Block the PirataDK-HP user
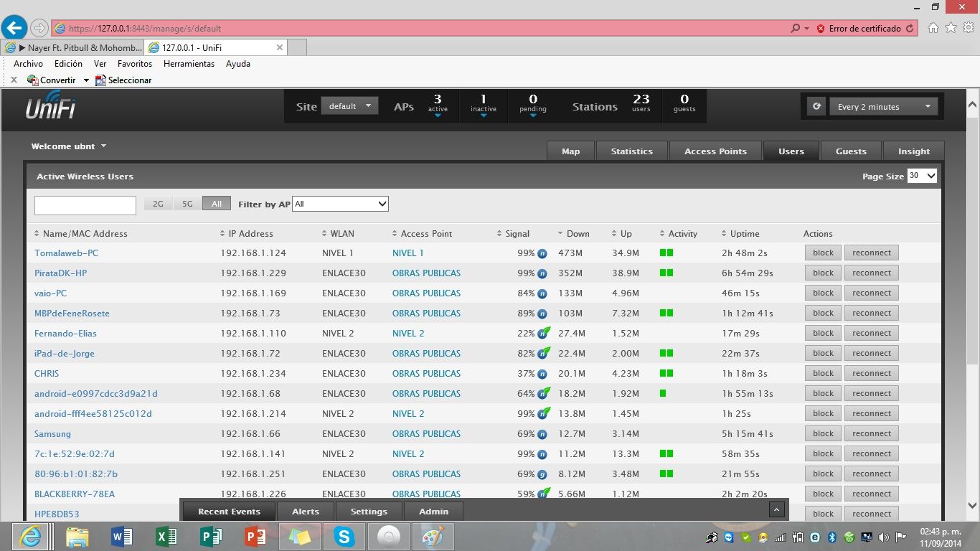This screenshot has height=551, width=980. click(x=823, y=273)
